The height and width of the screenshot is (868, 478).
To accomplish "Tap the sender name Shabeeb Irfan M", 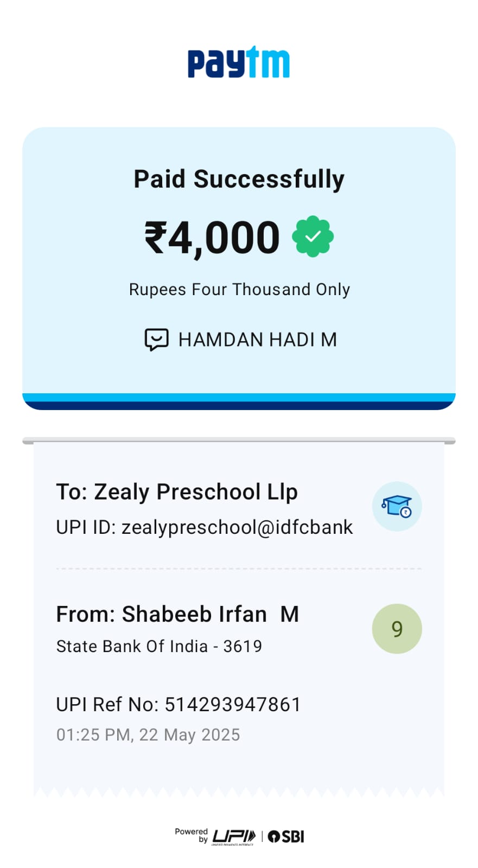I will [x=177, y=615].
